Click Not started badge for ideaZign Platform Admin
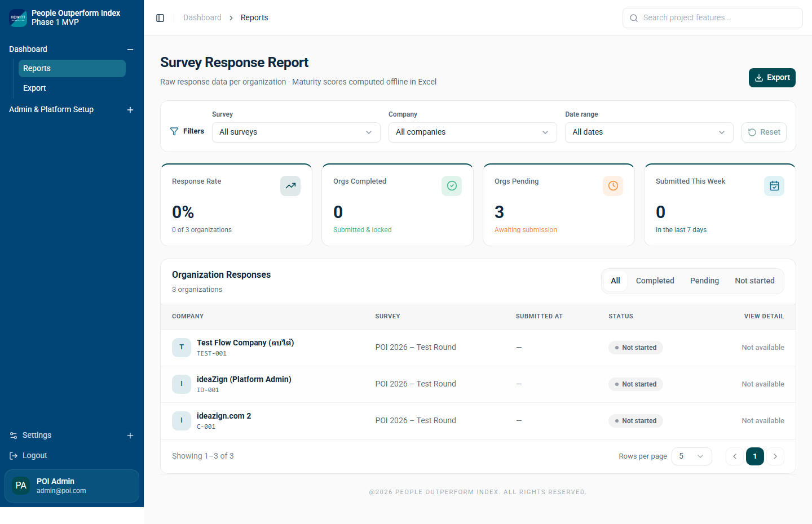This screenshot has height=524, width=812. click(636, 384)
